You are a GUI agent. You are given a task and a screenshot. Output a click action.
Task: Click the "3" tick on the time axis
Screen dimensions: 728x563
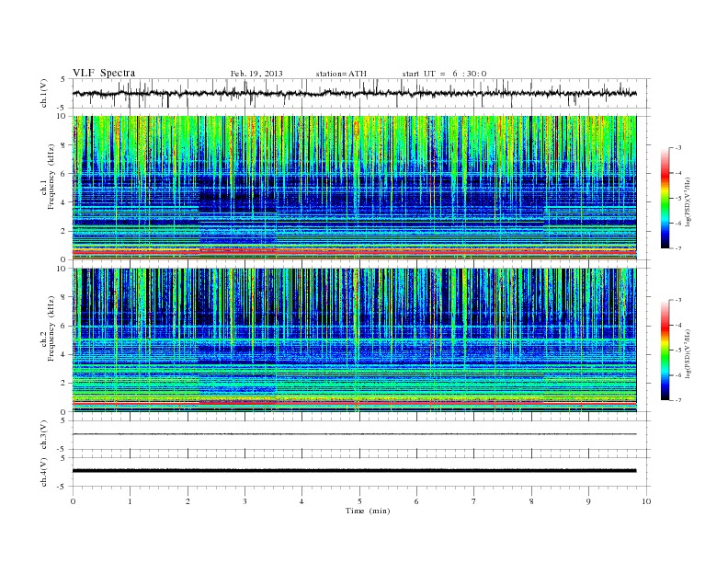pyautogui.click(x=245, y=501)
